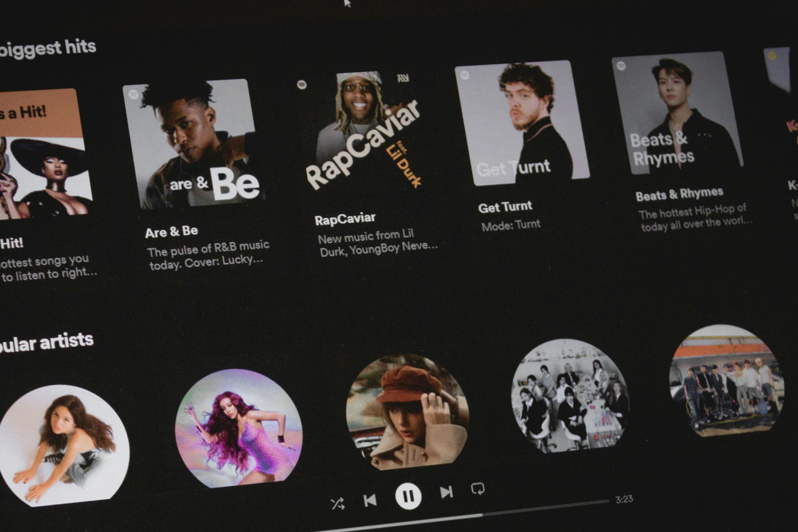Image resolution: width=798 pixels, height=532 pixels.
Task: Click Spotify logo on Beats & Rhymes cover
Action: point(621,66)
